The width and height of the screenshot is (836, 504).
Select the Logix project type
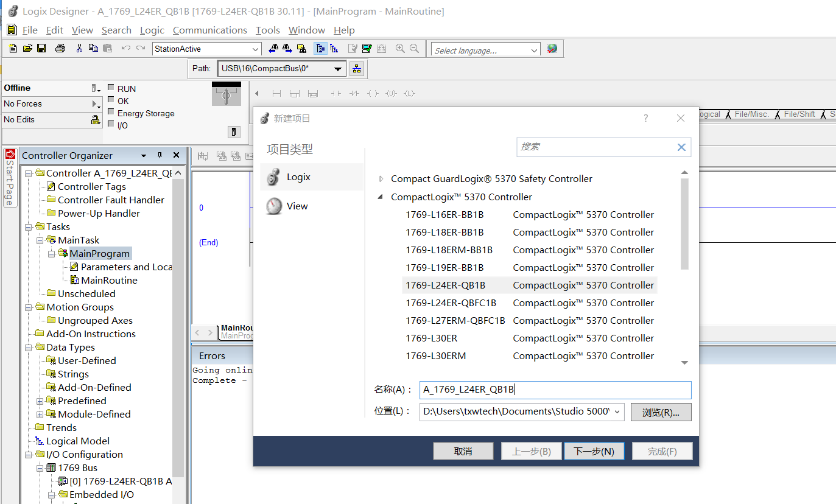tap(312, 177)
